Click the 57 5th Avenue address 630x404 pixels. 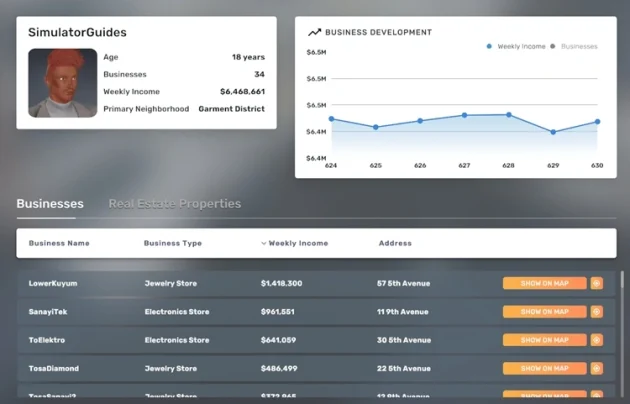point(403,284)
